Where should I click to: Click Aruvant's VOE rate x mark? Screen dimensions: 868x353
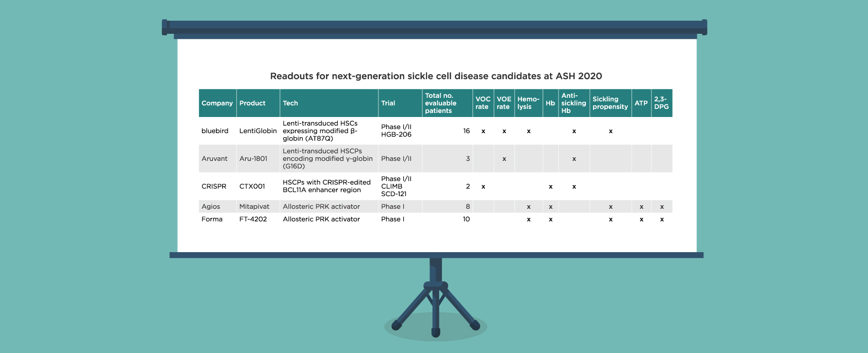[x=504, y=159]
